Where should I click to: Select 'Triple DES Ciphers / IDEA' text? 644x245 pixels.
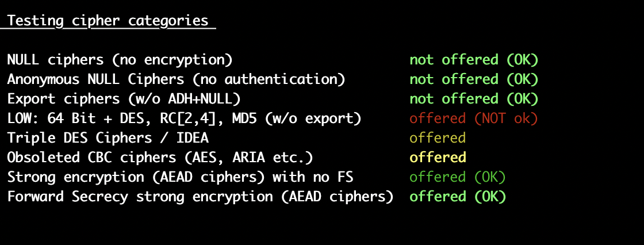(x=108, y=138)
